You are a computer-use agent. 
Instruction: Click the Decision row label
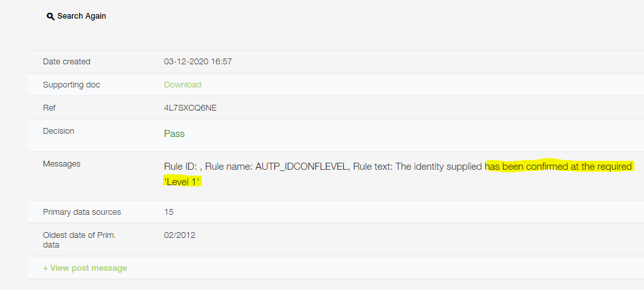(x=58, y=131)
